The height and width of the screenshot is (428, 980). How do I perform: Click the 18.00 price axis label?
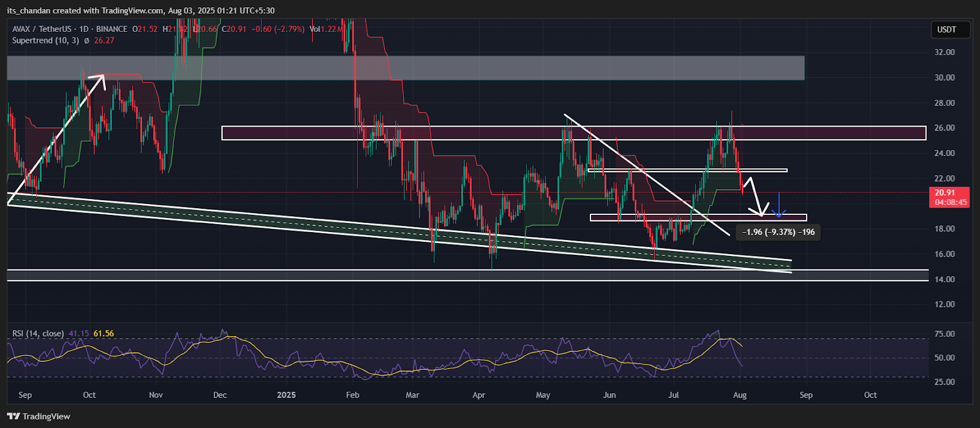pos(944,229)
